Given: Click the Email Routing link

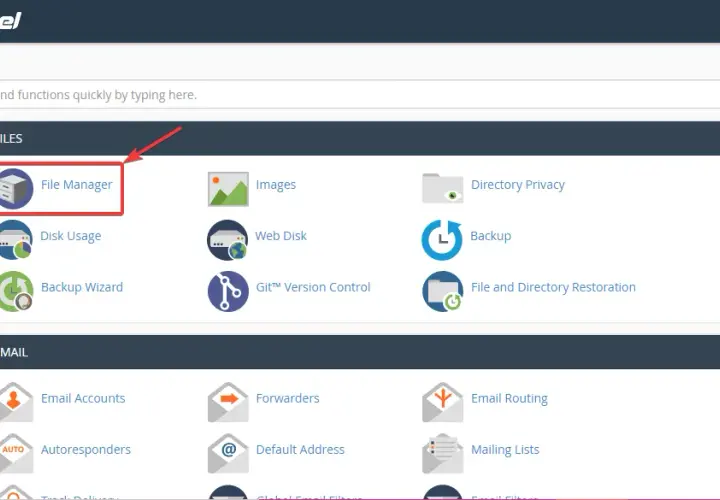Looking at the screenshot, I should 510,399.
